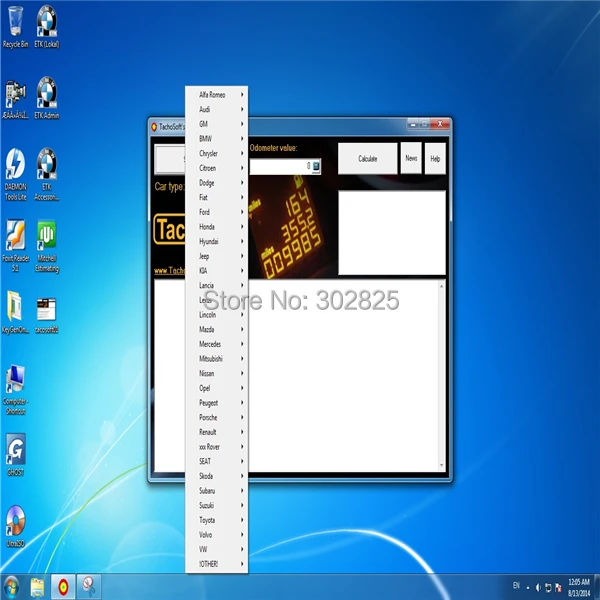Select Renault in the car menu
The image size is (600, 600).
[217, 432]
